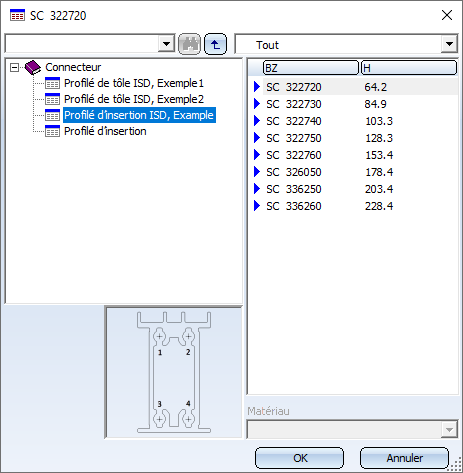Sort by the BZ column header

click(311, 68)
